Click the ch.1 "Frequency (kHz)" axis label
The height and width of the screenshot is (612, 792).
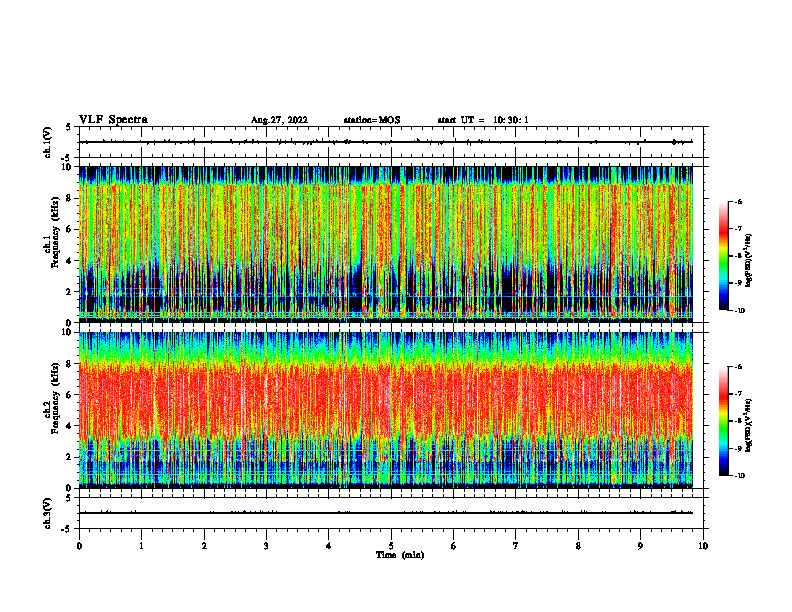coord(55,232)
